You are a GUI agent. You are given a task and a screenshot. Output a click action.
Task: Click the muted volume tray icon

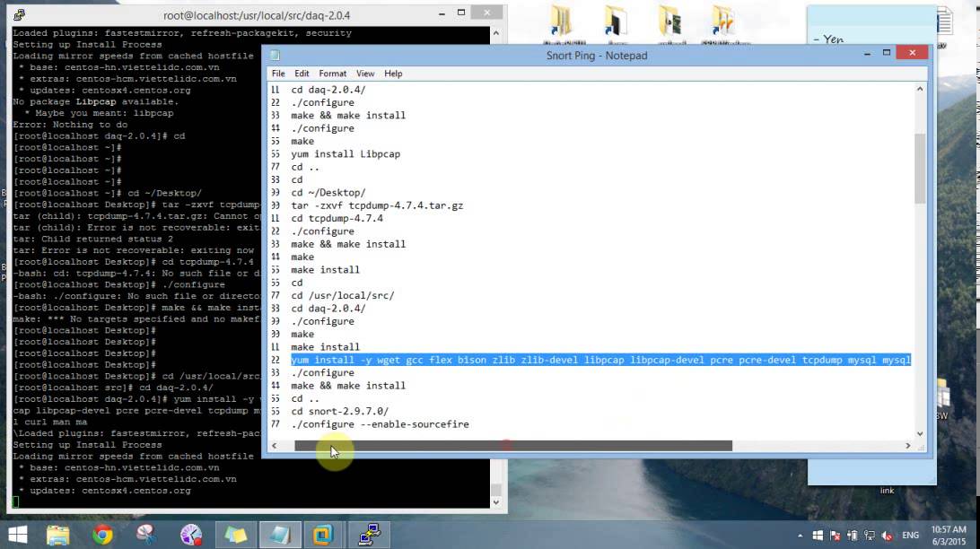click(x=887, y=536)
